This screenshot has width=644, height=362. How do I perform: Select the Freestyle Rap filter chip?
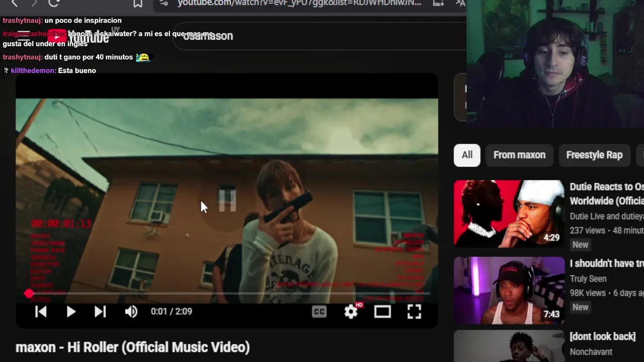(594, 155)
